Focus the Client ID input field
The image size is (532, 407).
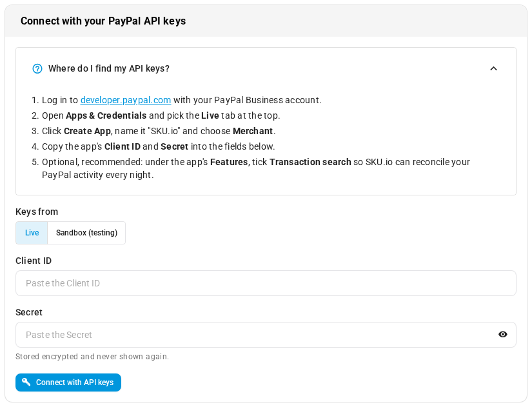tap(266, 283)
